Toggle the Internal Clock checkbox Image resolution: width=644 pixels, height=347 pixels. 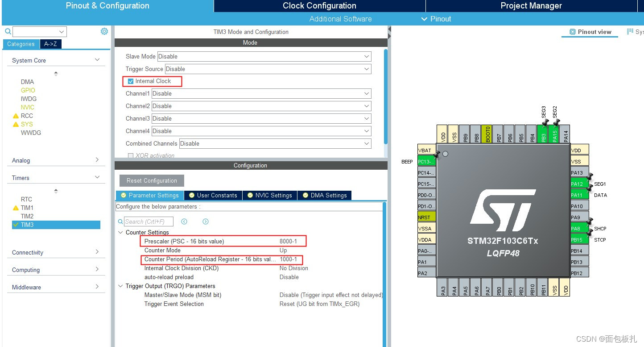tap(130, 81)
